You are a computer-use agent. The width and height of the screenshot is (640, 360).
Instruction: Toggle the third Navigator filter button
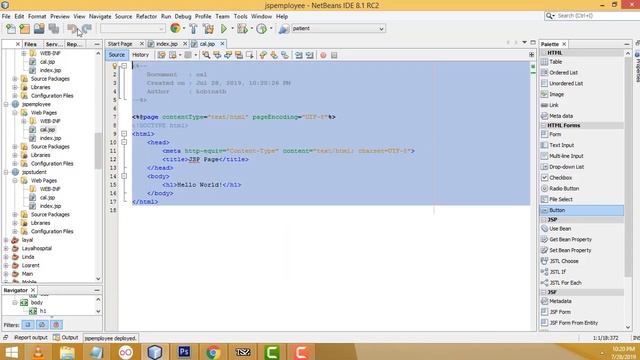(x=56, y=325)
